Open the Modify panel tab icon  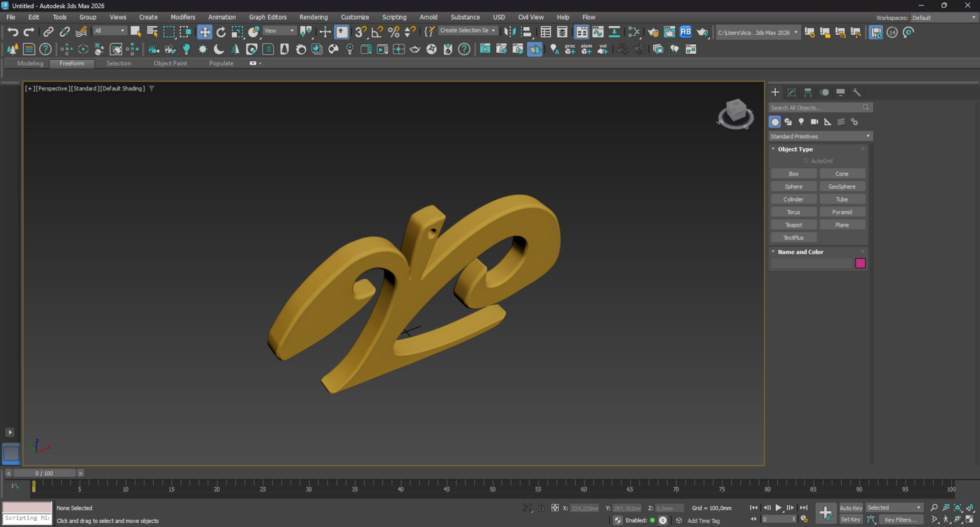click(791, 92)
